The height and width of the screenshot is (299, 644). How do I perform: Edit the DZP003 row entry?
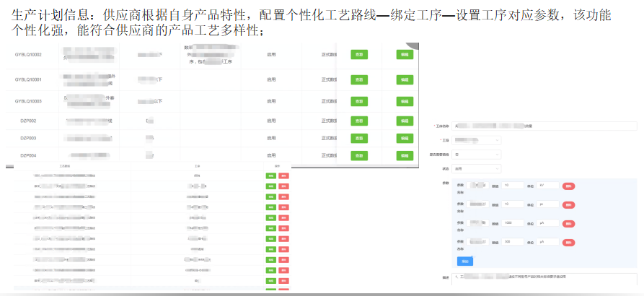tap(405, 138)
